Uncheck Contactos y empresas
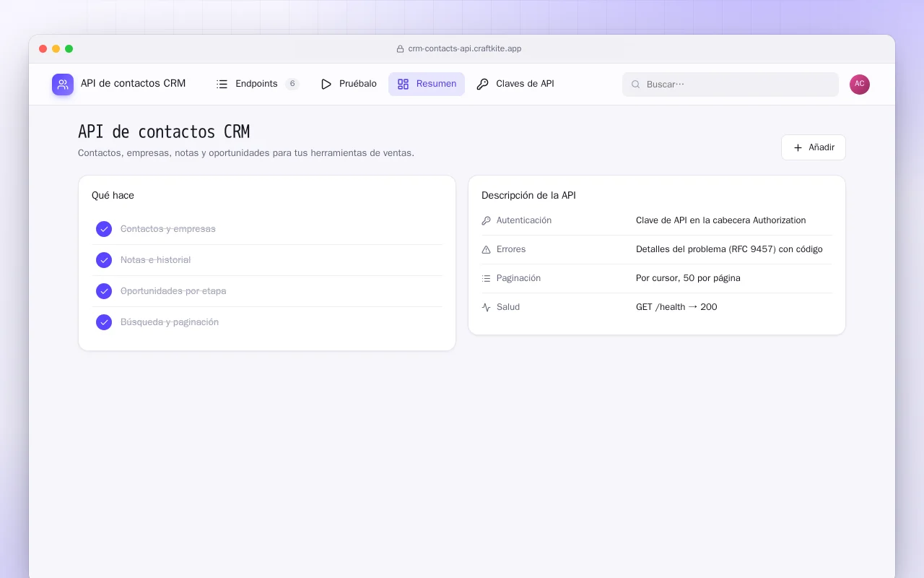924x578 pixels. pyautogui.click(x=104, y=229)
